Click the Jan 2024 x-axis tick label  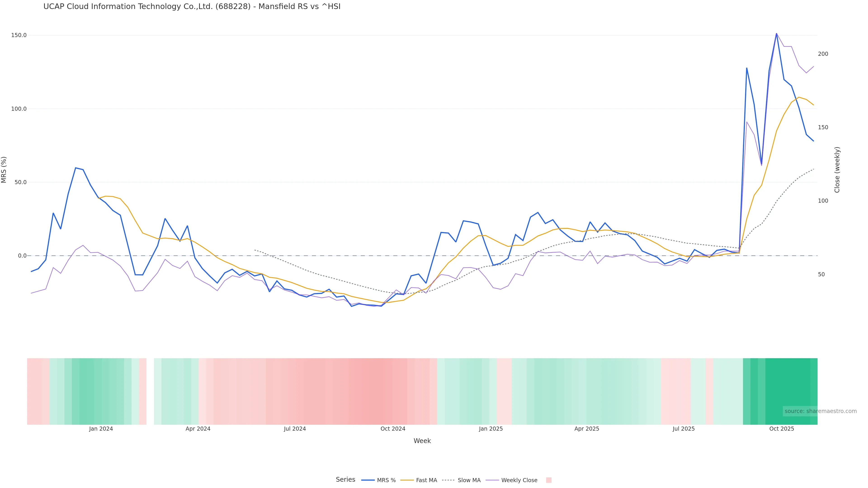[x=101, y=429]
